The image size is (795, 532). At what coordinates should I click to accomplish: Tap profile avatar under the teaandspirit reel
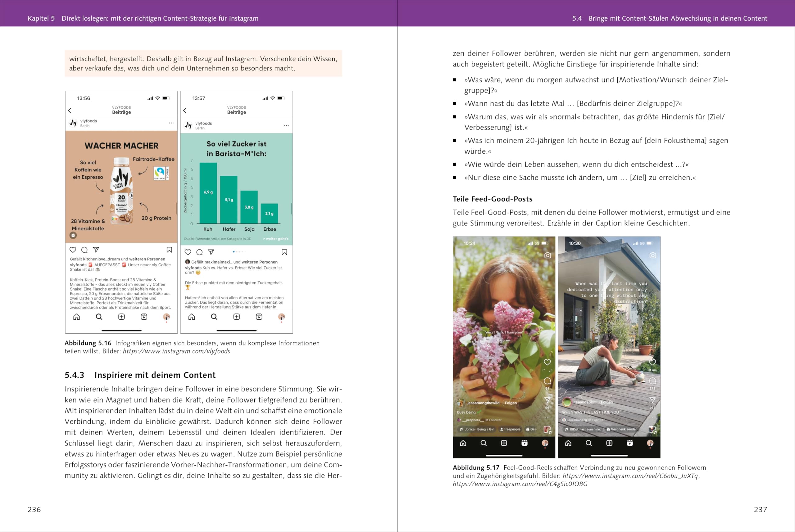pyautogui.click(x=650, y=443)
